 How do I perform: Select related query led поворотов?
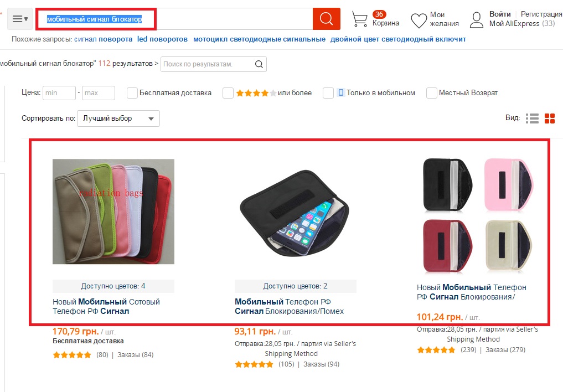tap(162, 39)
